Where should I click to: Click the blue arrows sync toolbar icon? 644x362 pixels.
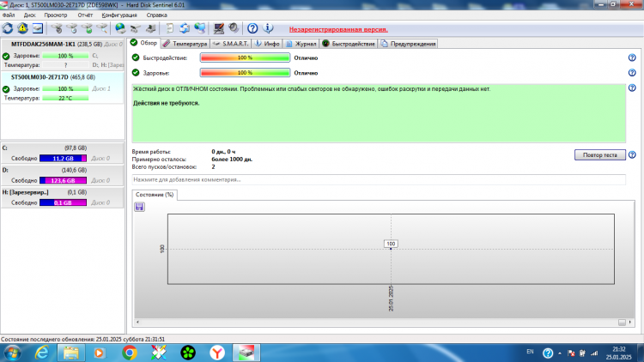pyautogui.click(x=185, y=28)
